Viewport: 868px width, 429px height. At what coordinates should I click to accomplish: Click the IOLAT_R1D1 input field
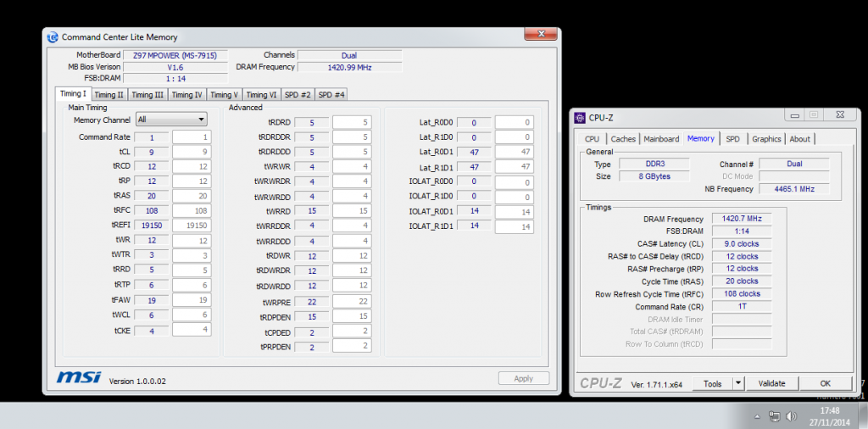pyautogui.click(x=515, y=226)
